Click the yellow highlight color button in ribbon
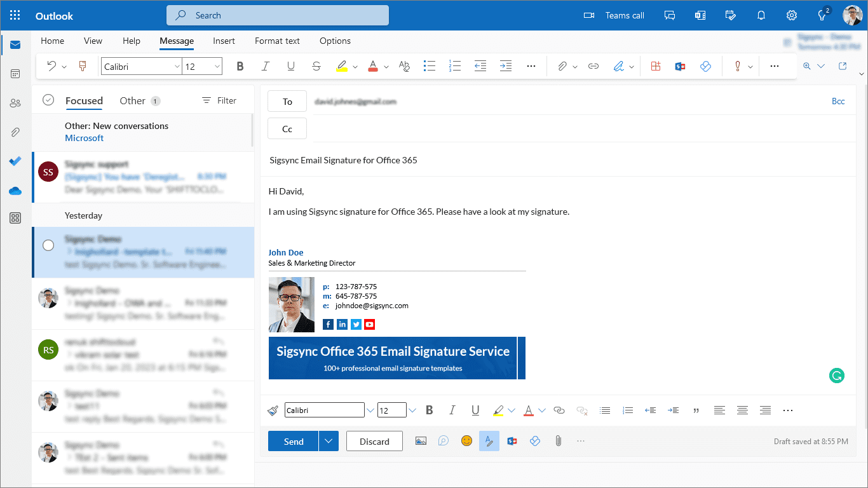This screenshot has height=488, width=868. tap(342, 66)
